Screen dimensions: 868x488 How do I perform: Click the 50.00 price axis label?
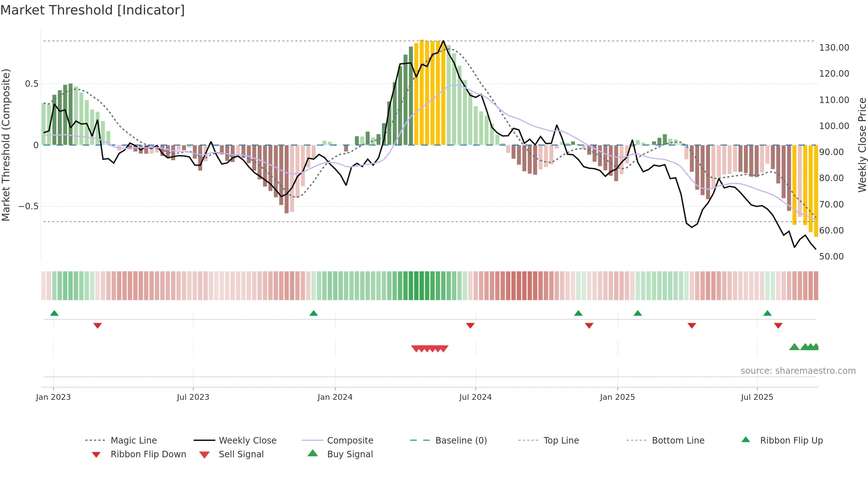831,257
